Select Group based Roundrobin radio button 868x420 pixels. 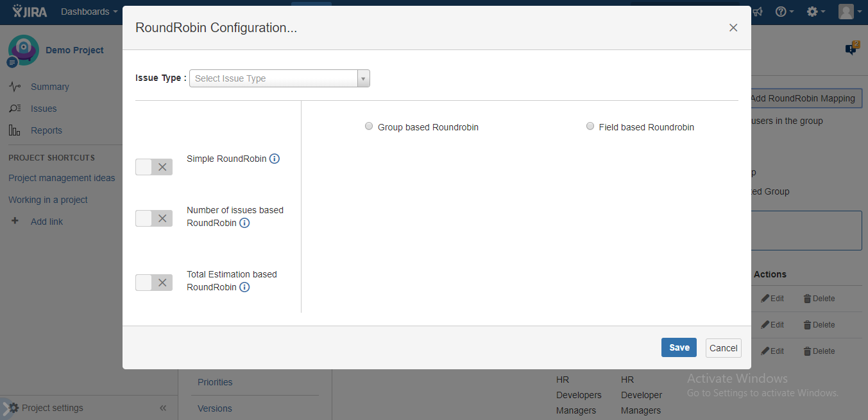click(x=369, y=127)
